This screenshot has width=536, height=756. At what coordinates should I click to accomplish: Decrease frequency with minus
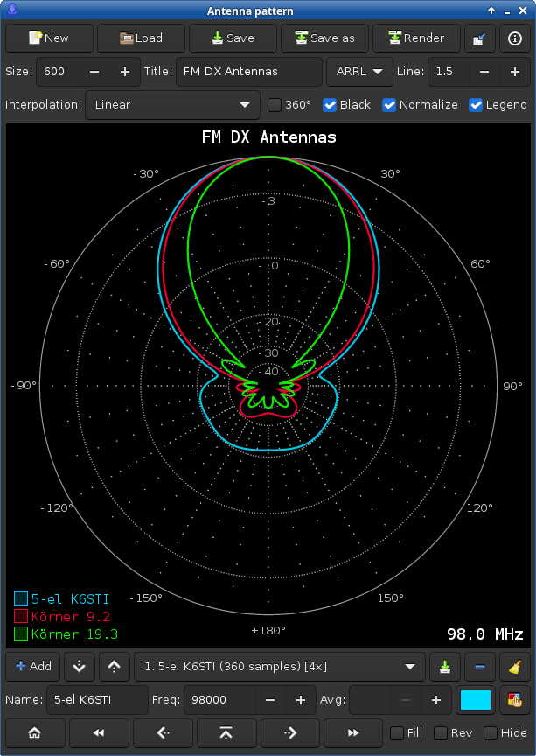(270, 700)
